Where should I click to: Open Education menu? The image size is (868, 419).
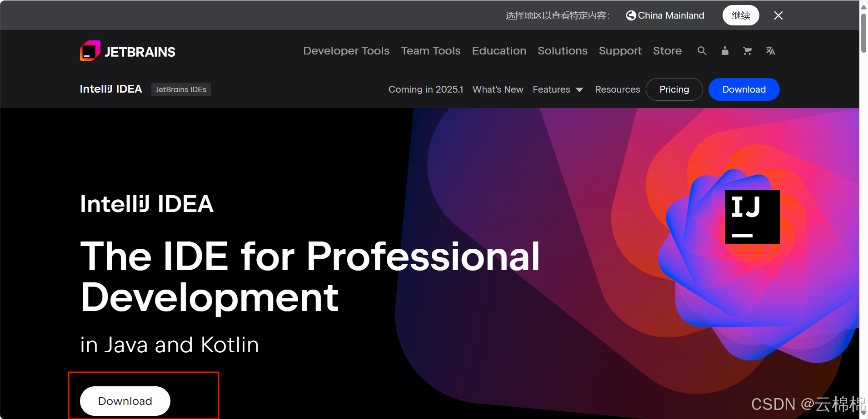pyautogui.click(x=499, y=51)
